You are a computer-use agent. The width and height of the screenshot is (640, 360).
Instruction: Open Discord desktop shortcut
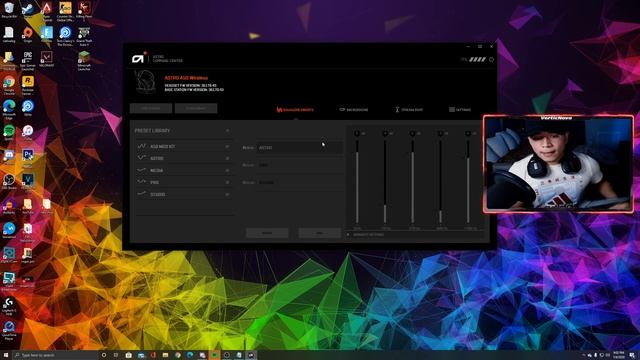(9, 157)
